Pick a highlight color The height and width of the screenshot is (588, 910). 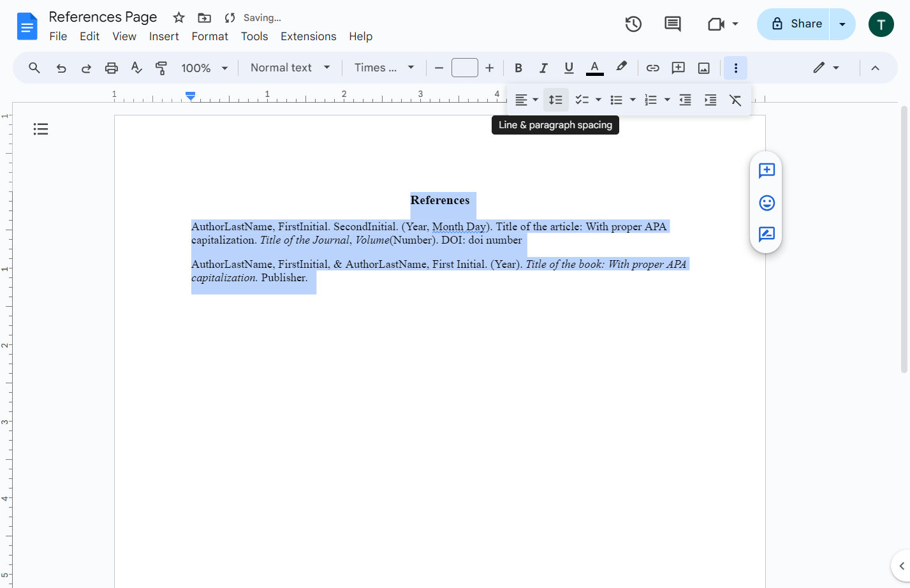point(621,68)
